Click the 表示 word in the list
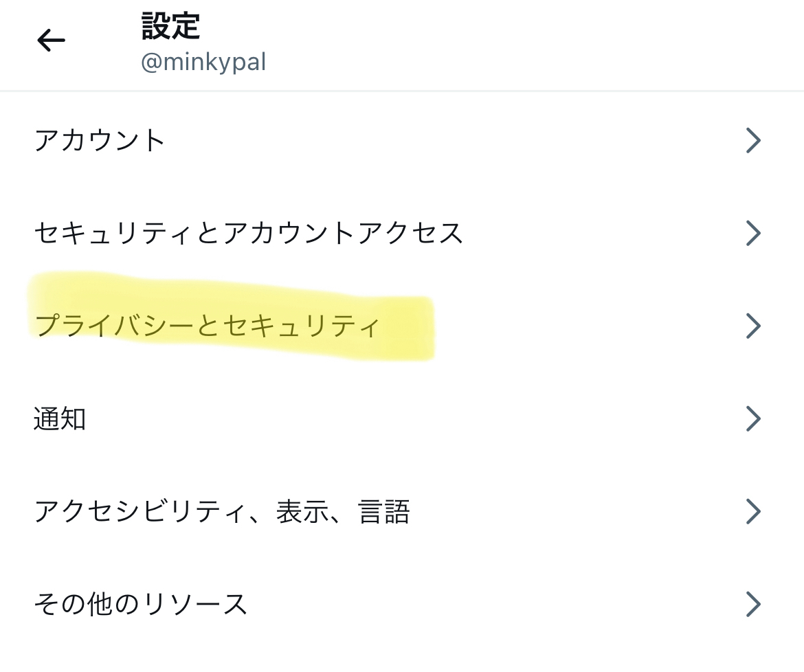This screenshot has height=672, width=804. click(x=302, y=512)
